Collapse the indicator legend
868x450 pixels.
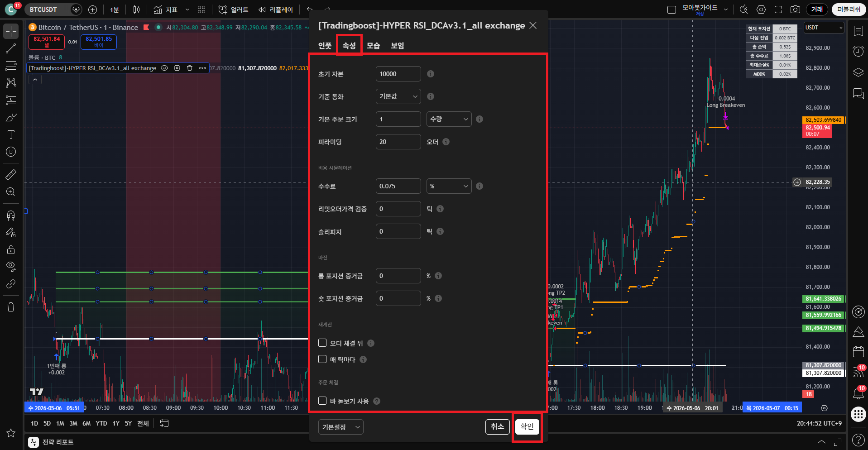pyautogui.click(x=35, y=79)
